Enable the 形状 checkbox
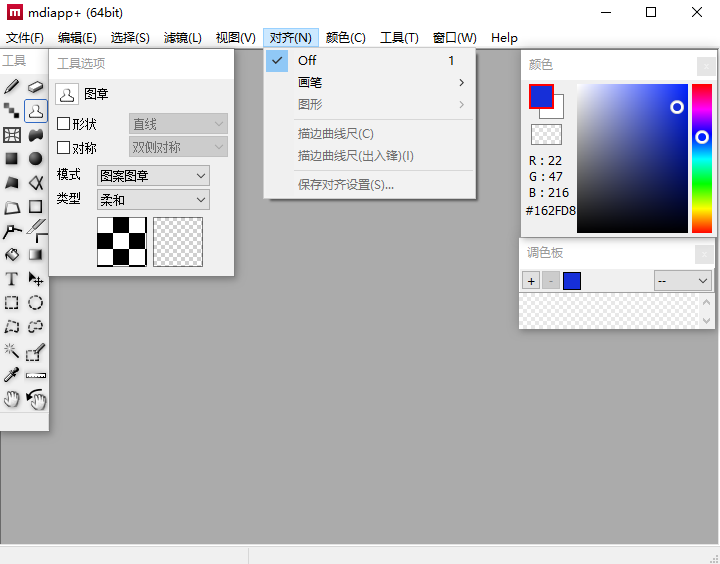This screenshot has height=564, width=720. 63,124
